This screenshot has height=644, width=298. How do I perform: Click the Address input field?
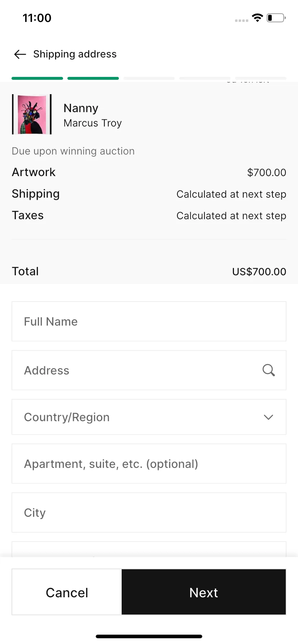click(x=149, y=370)
